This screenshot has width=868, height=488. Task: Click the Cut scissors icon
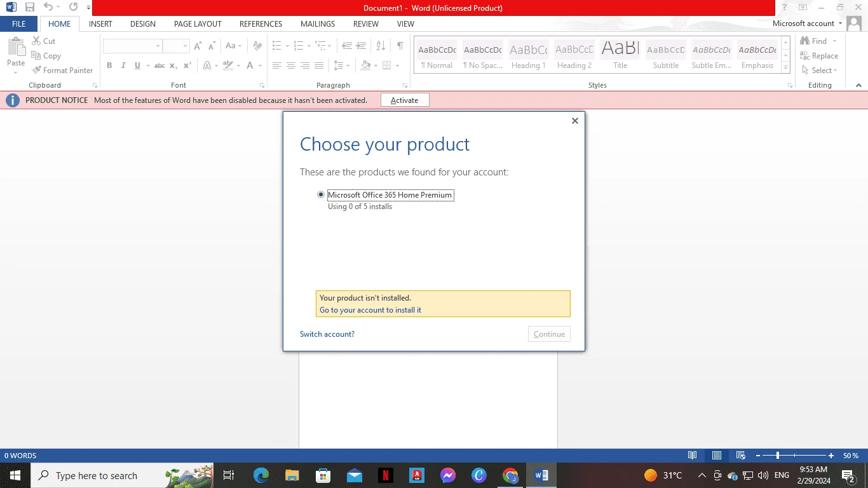pyautogui.click(x=36, y=41)
